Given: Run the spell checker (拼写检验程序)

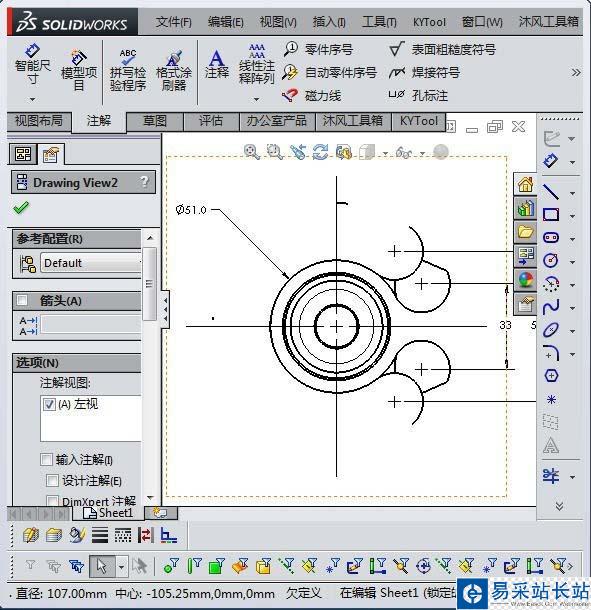Looking at the screenshot, I should [x=128, y=70].
